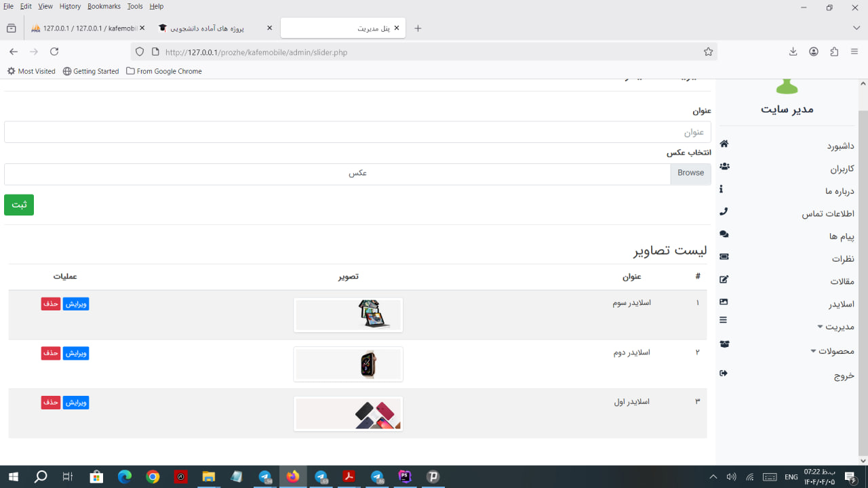Bookmark this page with the star icon
Image resolution: width=868 pixels, height=488 pixels.
[x=708, y=52]
